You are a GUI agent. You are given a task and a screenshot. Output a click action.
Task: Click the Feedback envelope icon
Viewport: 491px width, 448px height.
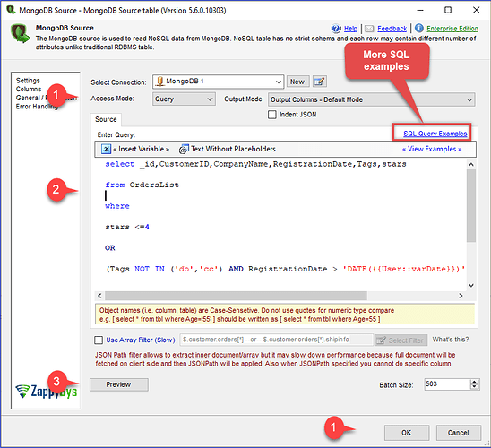(369, 29)
